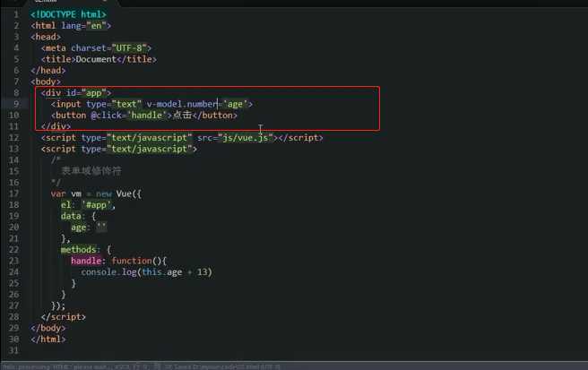Click the '#app' selector string
The image size is (588, 370).
pyautogui.click(x=97, y=205)
